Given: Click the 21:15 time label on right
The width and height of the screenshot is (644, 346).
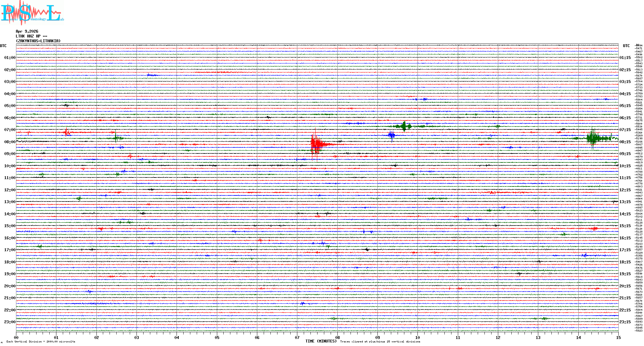Looking at the screenshot, I should pos(625,298).
